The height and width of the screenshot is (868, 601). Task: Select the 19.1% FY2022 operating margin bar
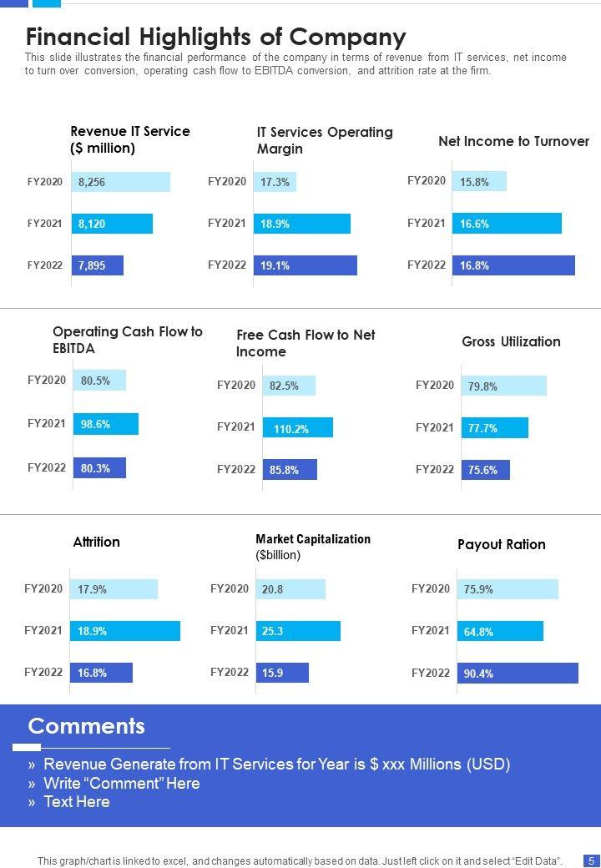(x=305, y=265)
